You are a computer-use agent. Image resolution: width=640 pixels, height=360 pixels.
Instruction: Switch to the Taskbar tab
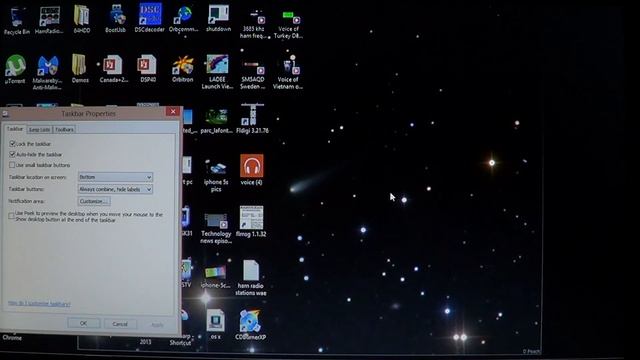click(x=15, y=129)
